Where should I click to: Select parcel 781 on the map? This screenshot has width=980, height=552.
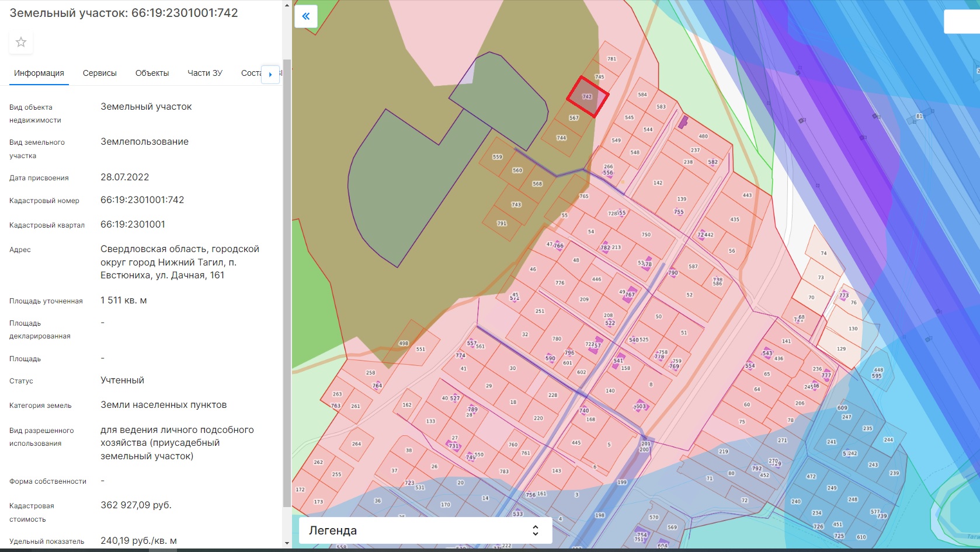[611, 58]
